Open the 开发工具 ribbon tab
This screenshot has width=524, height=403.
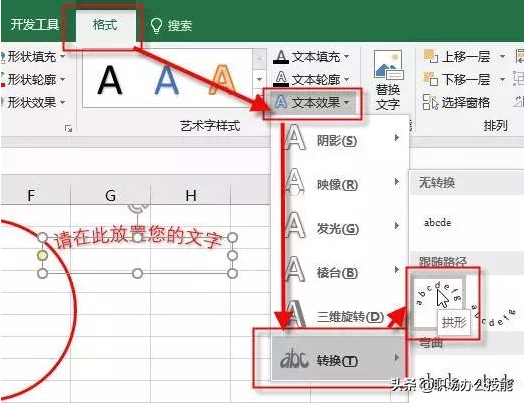coord(34,25)
